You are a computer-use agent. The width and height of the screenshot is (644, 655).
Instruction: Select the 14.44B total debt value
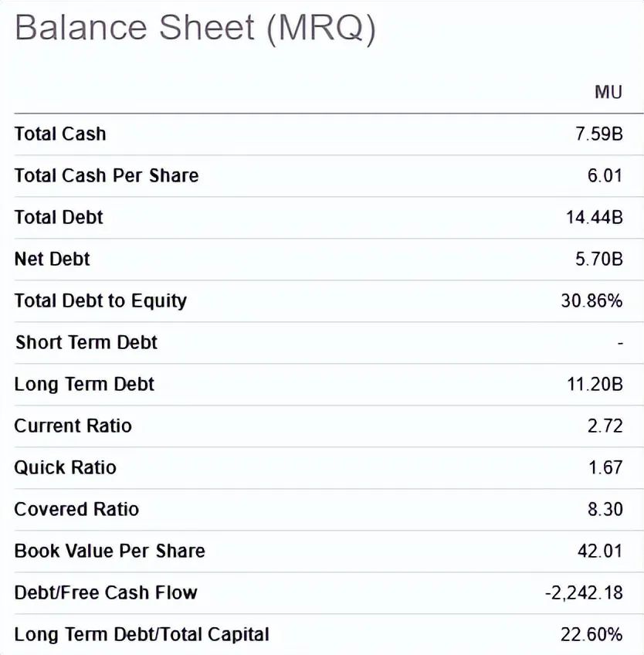tap(595, 217)
